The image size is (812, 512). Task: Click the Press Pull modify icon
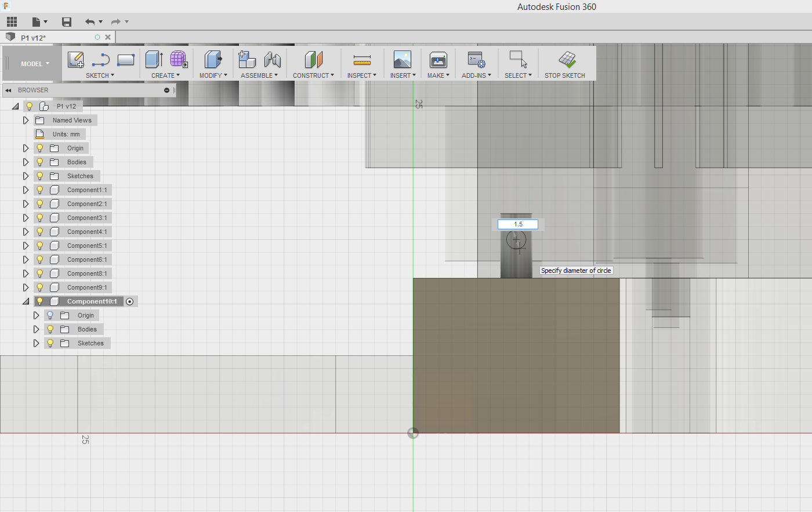point(213,59)
